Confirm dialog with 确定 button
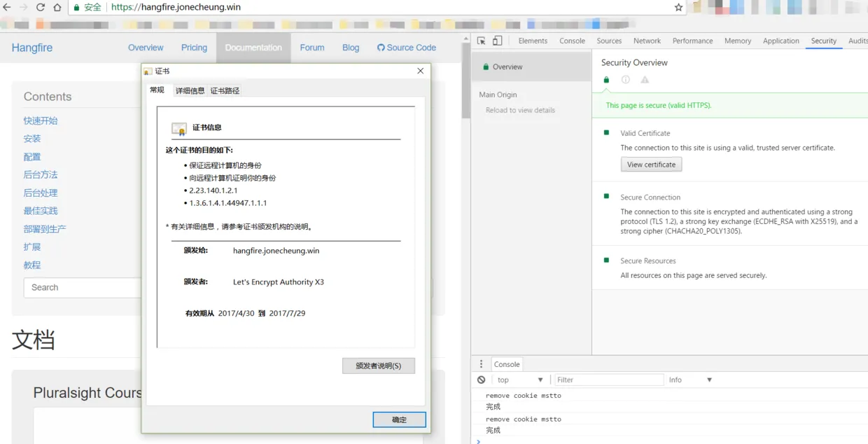868x444 pixels. pos(399,419)
